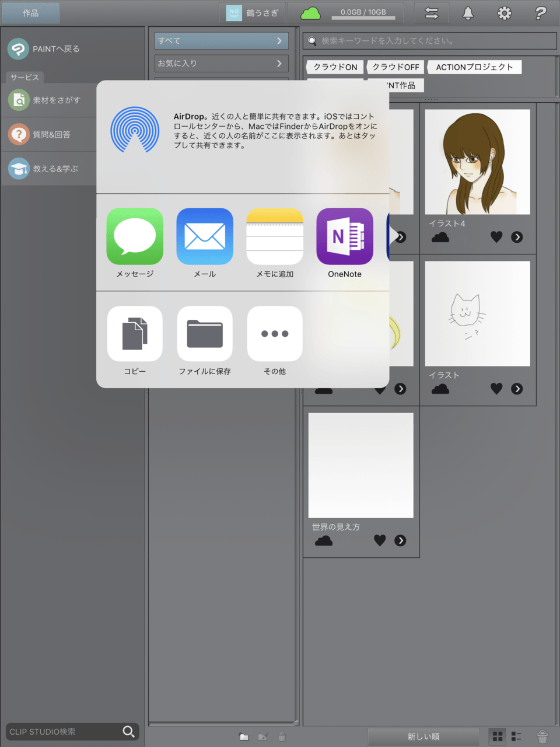Open the 新しい順 sort order dropdown
Viewport: 560px width, 747px height.
pyautogui.click(x=423, y=736)
